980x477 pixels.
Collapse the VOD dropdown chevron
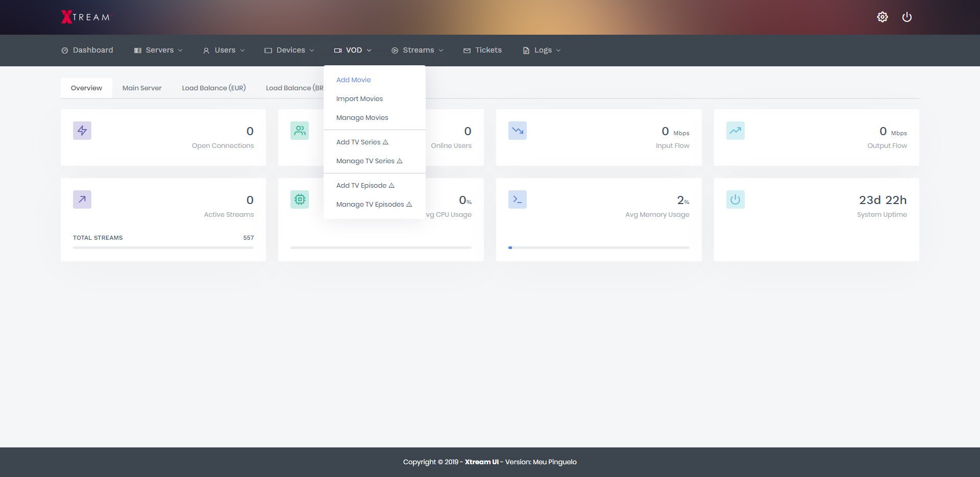(x=369, y=51)
